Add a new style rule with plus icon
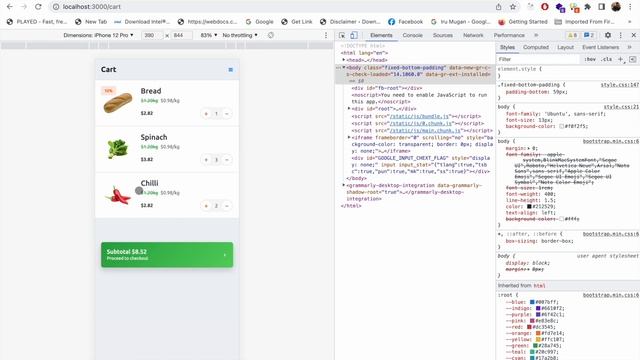 (x=621, y=59)
